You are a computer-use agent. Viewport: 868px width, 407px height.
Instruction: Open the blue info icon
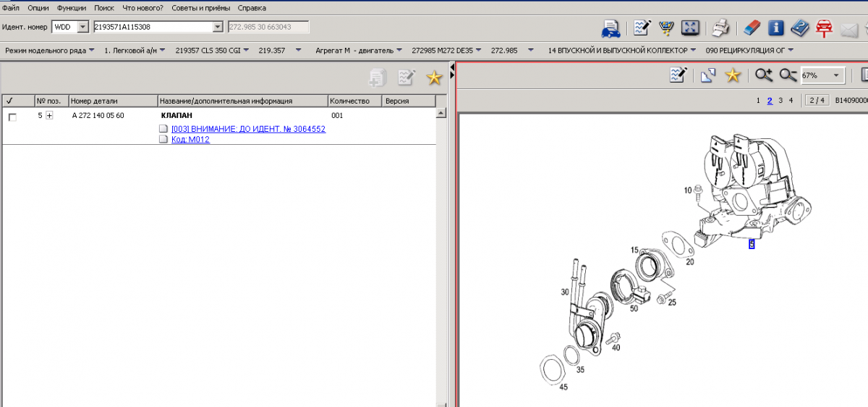[776, 28]
